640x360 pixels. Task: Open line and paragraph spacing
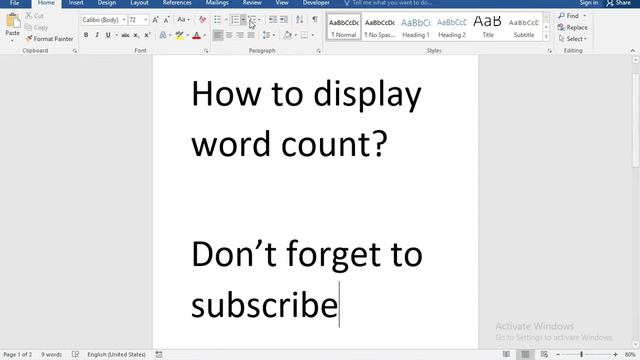tap(266, 36)
